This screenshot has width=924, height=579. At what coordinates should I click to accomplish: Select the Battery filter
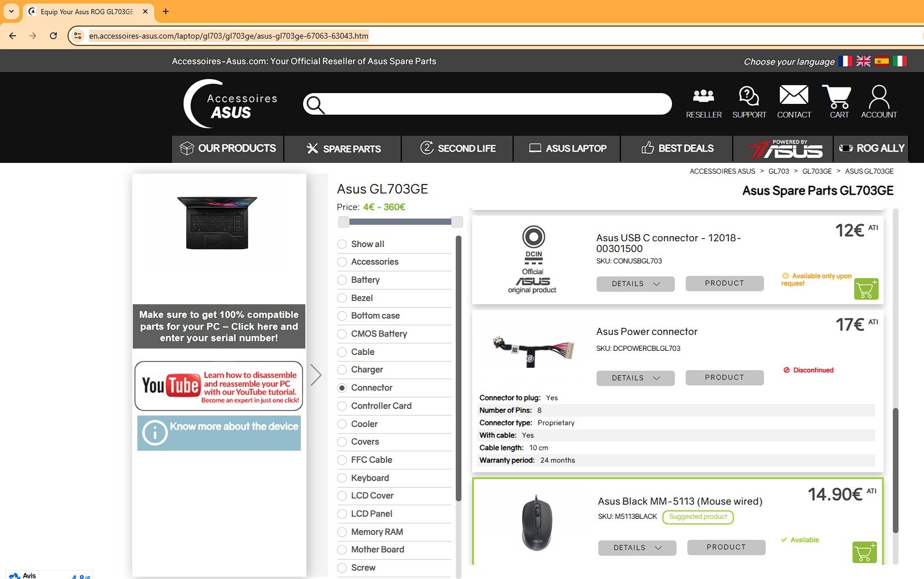click(x=342, y=280)
